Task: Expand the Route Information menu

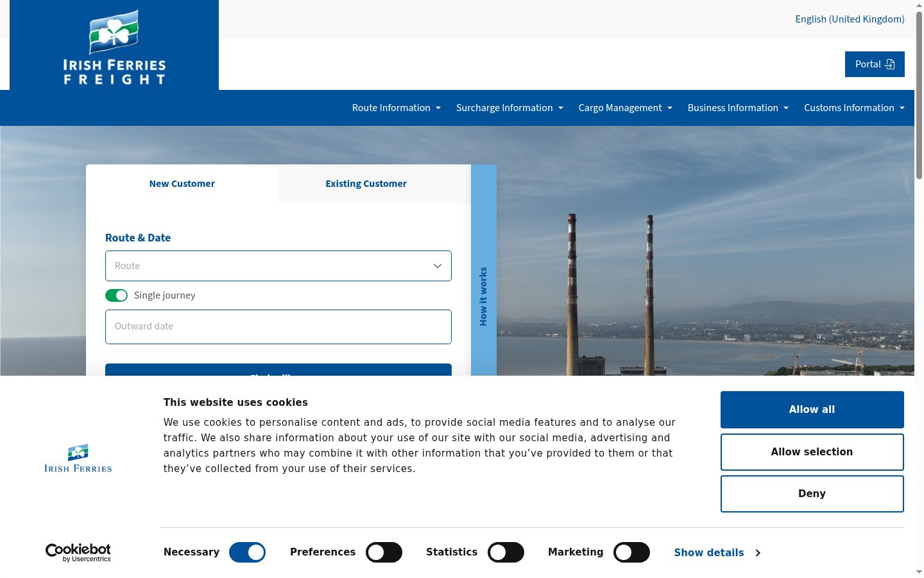Action: (397, 108)
